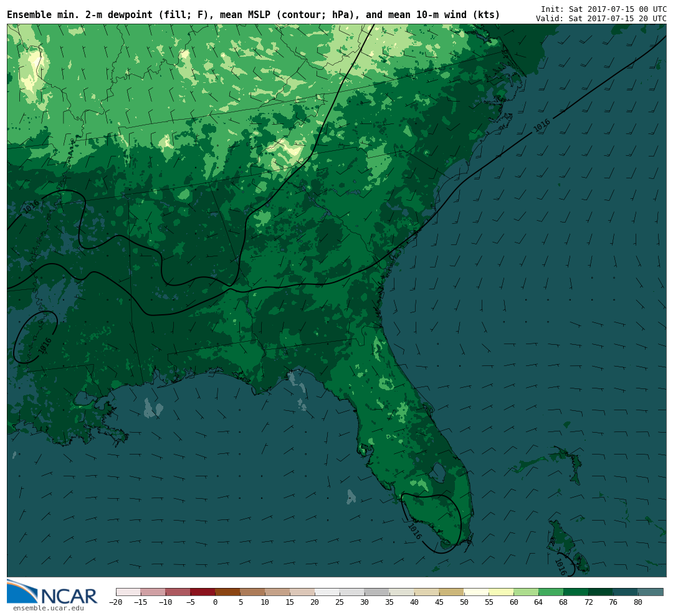Pick the teal swatch right of 80
The image size is (673, 616).
[x=651, y=592]
